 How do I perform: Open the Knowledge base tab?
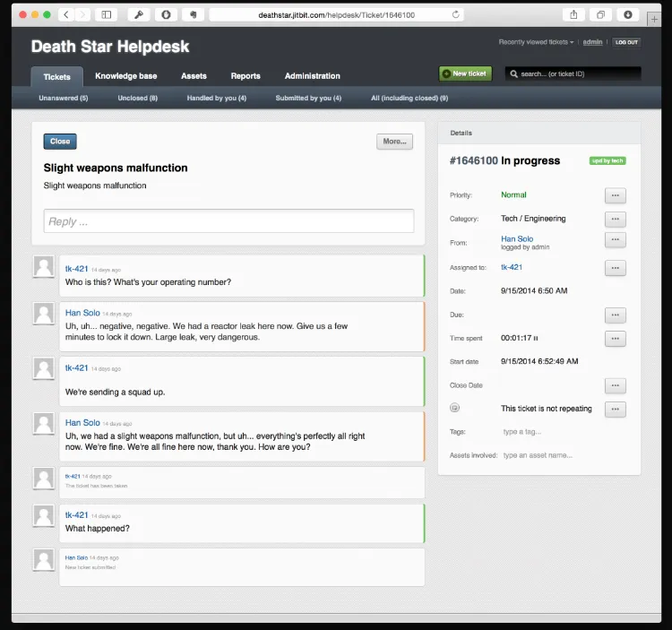coord(126,76)
